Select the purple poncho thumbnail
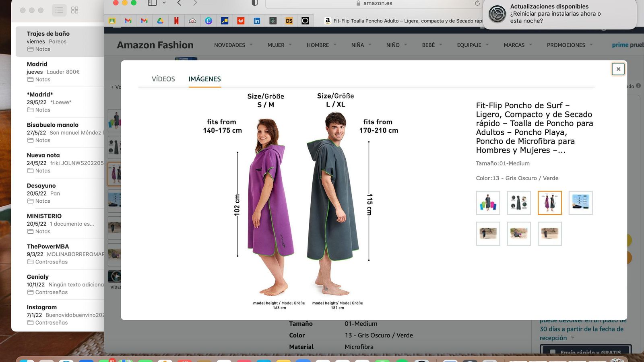The width and height of the screenshot is (644, 362). click(549, 203)
